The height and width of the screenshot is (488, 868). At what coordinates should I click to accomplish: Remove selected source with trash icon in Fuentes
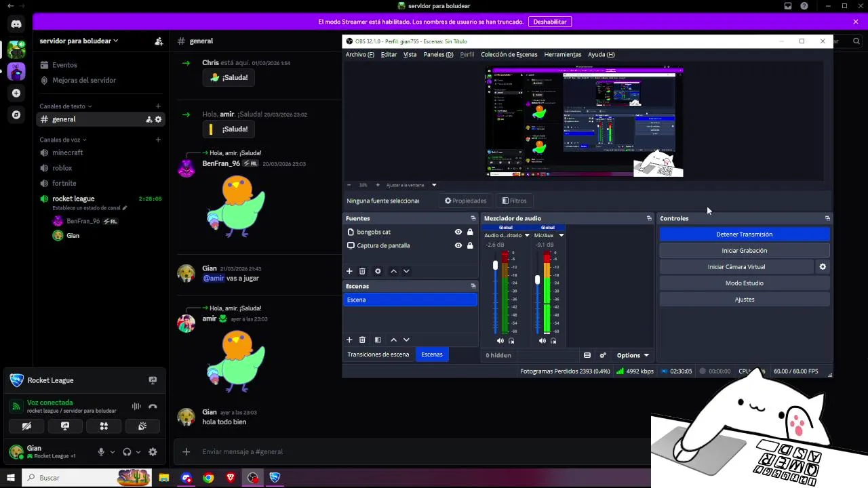[362, 271]
